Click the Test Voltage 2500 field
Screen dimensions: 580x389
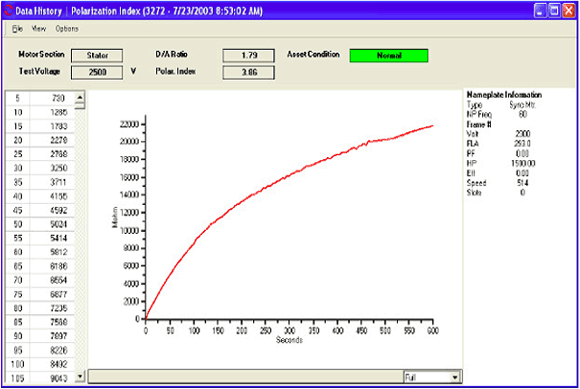(97, 72)
